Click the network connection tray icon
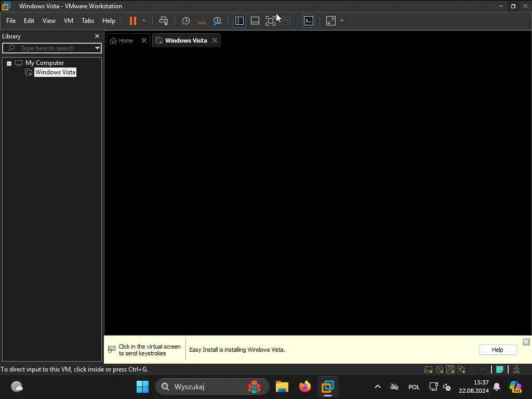 pos(433,387)
